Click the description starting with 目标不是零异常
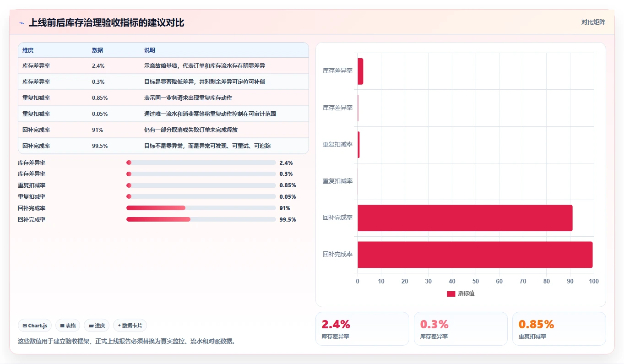This screenshot has height=364, width=624. click(207, 146)
